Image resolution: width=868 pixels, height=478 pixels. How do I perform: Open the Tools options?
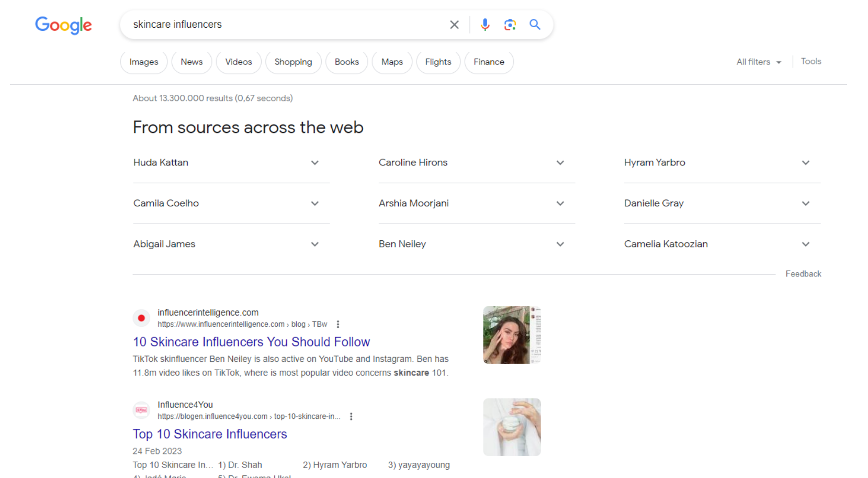(x=811, y=61)
